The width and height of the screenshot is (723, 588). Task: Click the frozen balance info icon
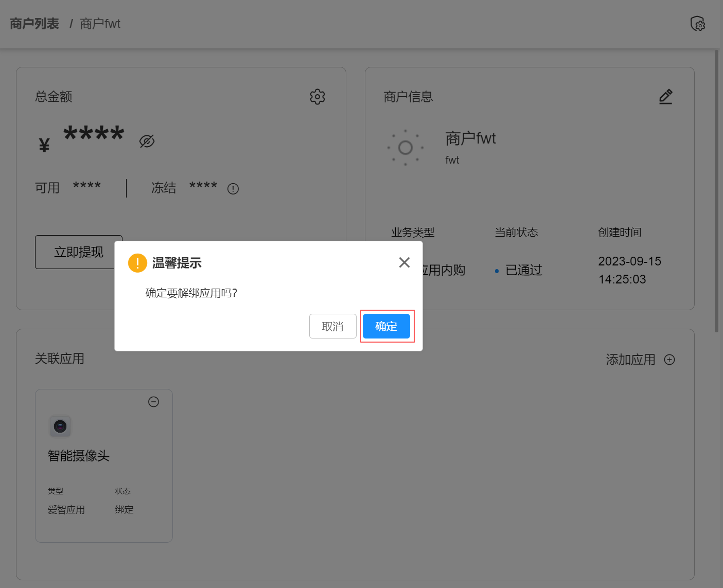click(233, 189)
